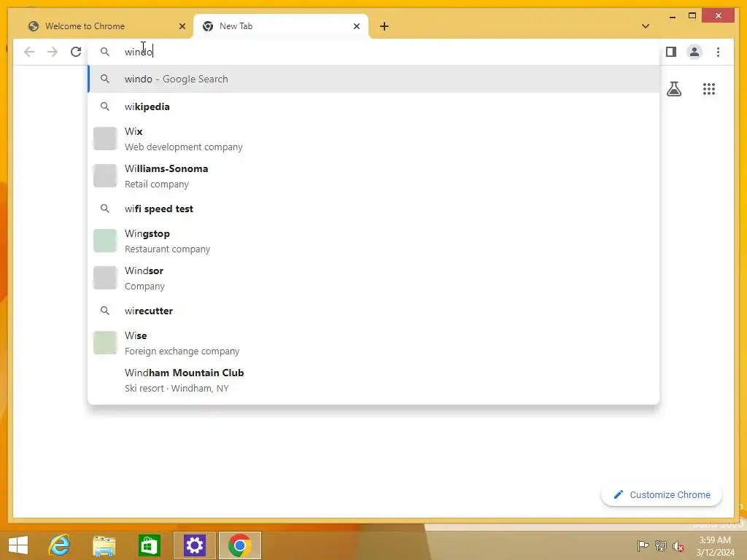747x560 pixels.
Task: Minimize the Chrome window
Action: [672, 17]
